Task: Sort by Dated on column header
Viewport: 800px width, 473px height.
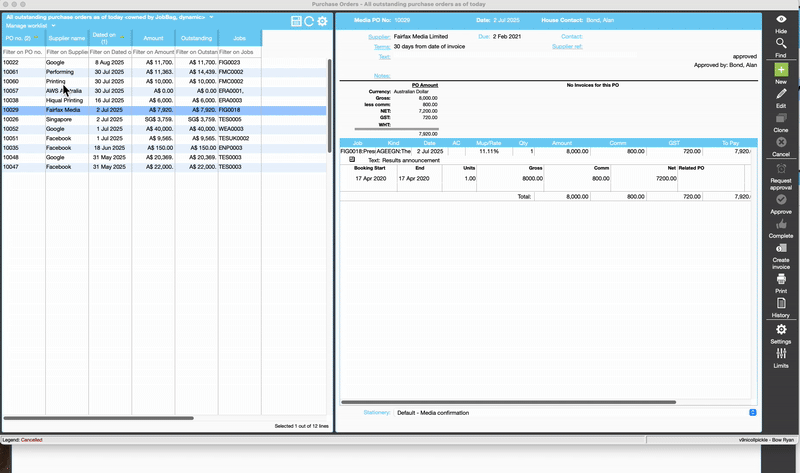Action: point(110,38)
